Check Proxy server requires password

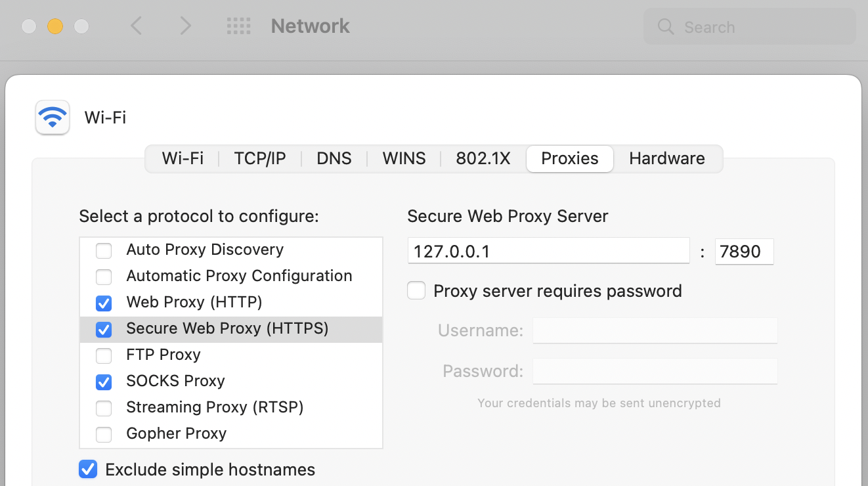[x=416, y=290]
